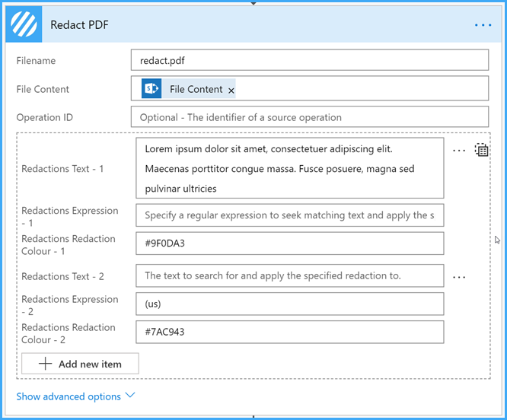This screenshot has width=507, height=420.
Task: Click the Redactions Redaction Colour - 1 label
Action: click(x=69, y=245)
